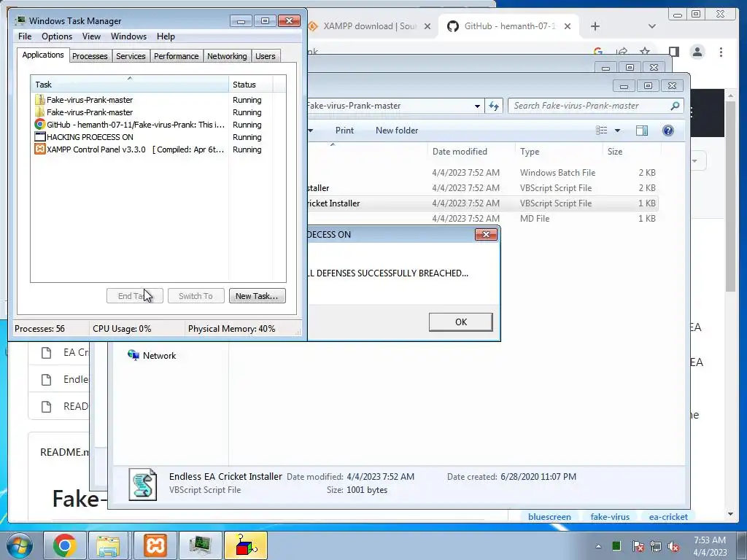
Task: Click the Task Manager taskbar icon
Action: pos(200,545)
